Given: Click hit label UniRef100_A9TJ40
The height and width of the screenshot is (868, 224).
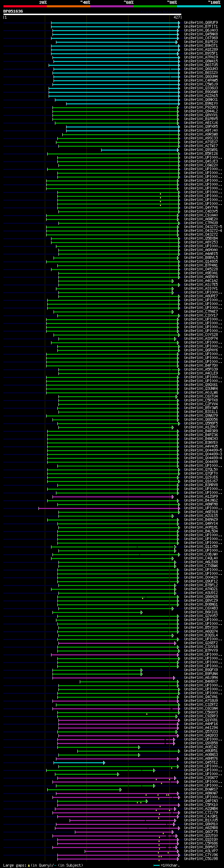Looking at the screenshot, I should [201, 130].
